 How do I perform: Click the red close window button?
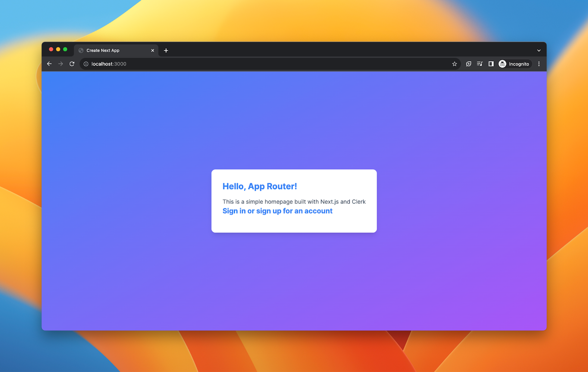coord(51,49)
